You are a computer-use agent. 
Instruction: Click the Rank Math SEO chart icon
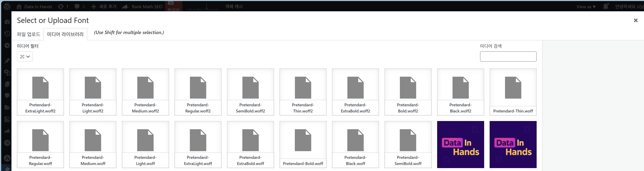[125, 7]
